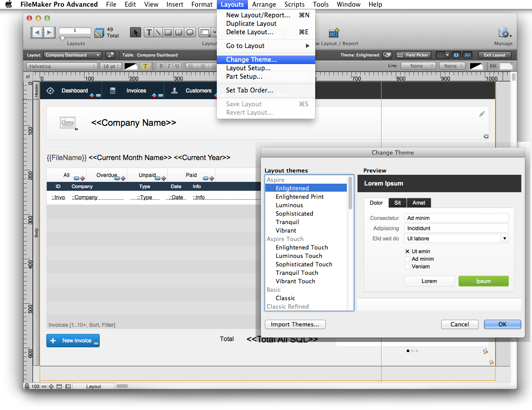
Task: Open the Inspector with the info icon
Action: click(x=455, y=55)
